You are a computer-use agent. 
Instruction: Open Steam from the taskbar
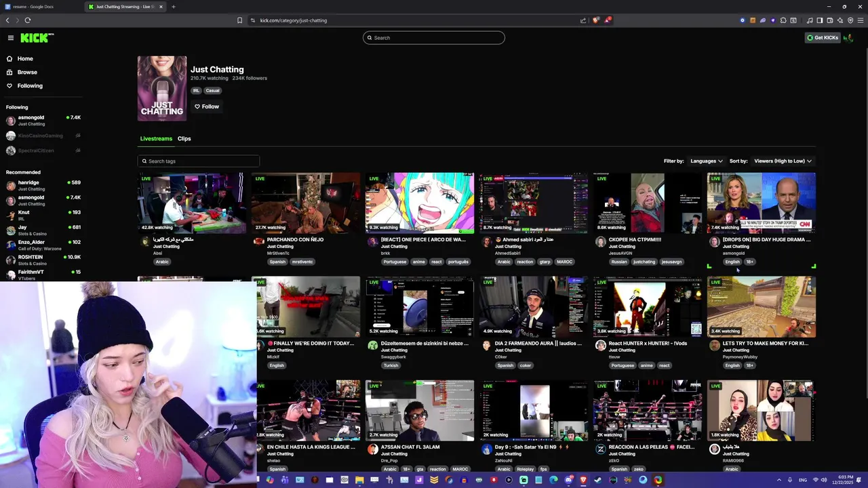pos(598,480)
